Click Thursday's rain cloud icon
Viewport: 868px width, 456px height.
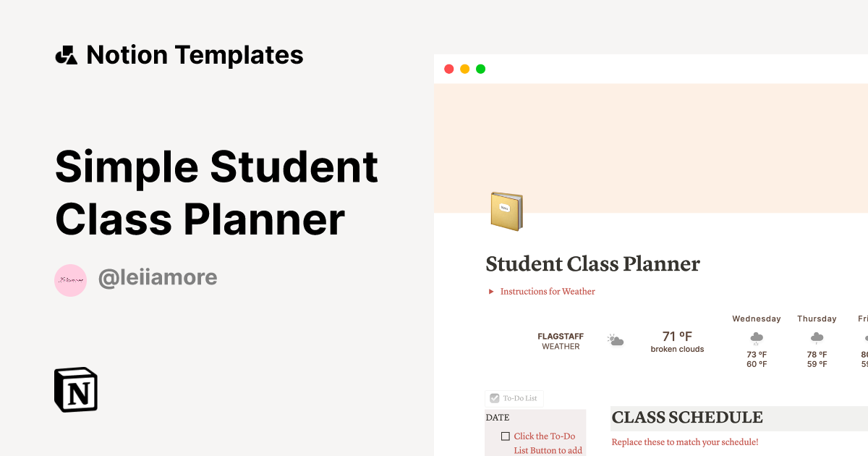point(817,337)
